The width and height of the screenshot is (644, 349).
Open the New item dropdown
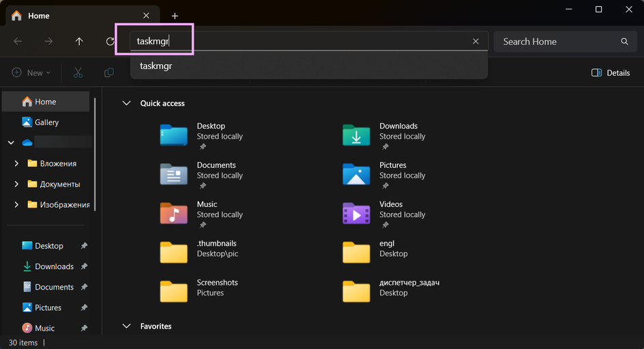31,73
